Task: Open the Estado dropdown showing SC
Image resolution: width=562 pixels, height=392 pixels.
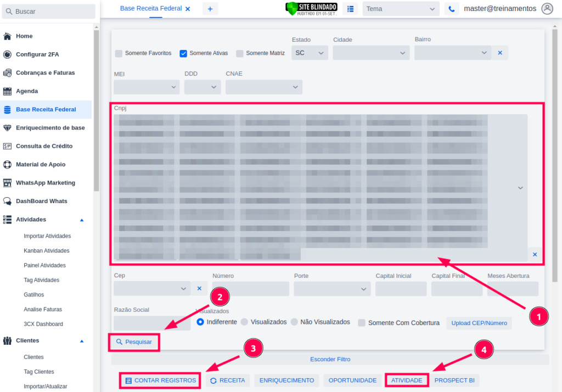Action: tap(310, 53)
